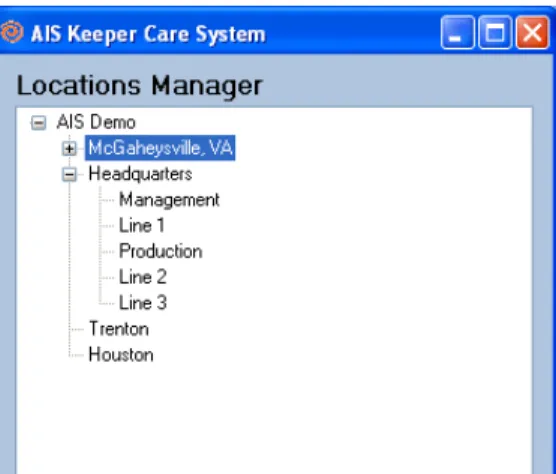Select the Houston location
This screenshot has width=556, height=474.
click(121, 355)
